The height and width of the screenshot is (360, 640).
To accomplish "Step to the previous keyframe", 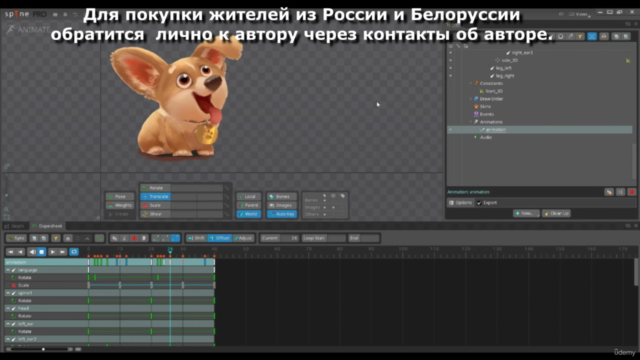I will (20, 252).
